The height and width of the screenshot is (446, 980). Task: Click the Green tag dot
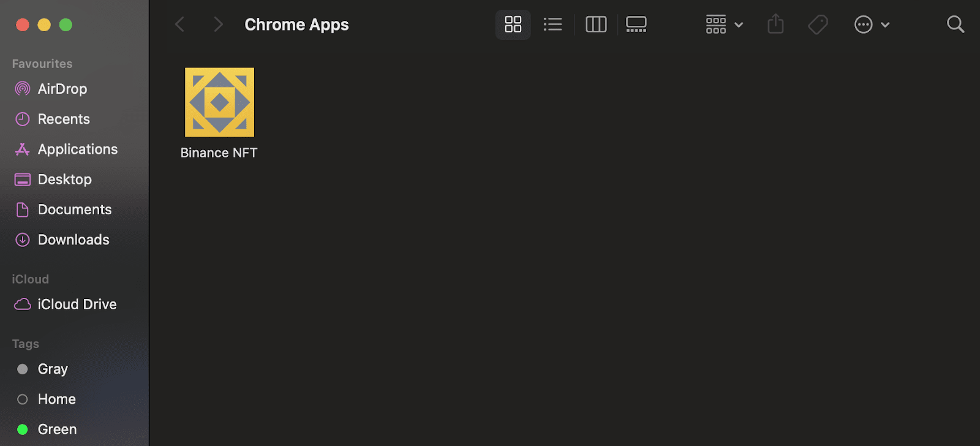pyautogui.click(x=23, y=429)
